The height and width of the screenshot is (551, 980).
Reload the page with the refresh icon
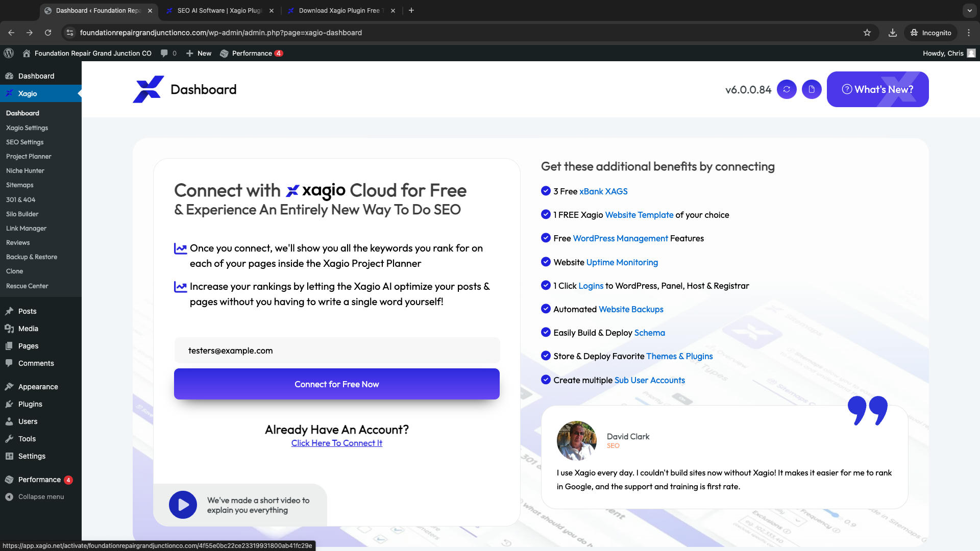[x=48, y=33]
